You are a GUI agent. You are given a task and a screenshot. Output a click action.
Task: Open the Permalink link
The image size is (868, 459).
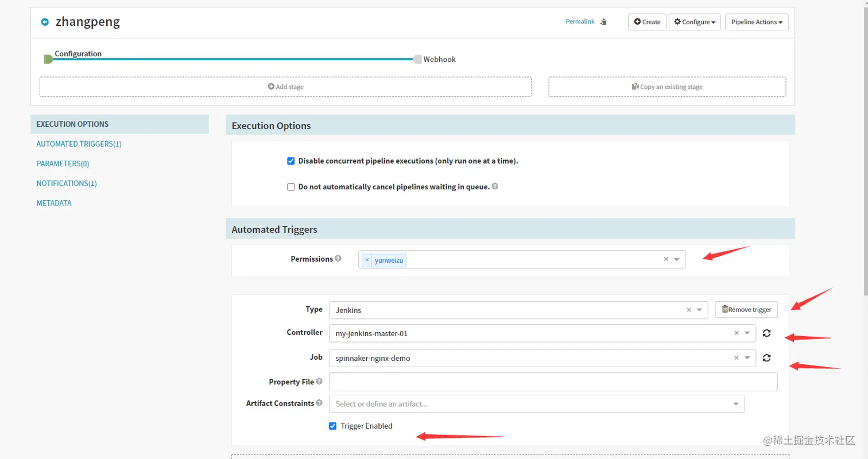580,22
